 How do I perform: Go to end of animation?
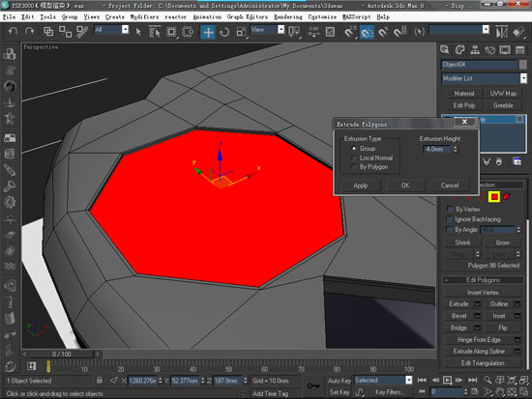tap(472, 380)
